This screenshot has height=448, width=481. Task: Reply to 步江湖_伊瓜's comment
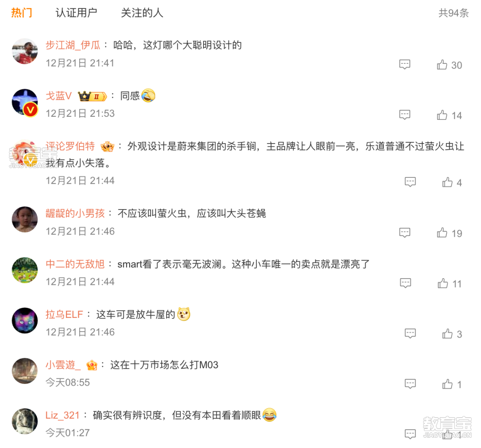click(x=404, y=65)
